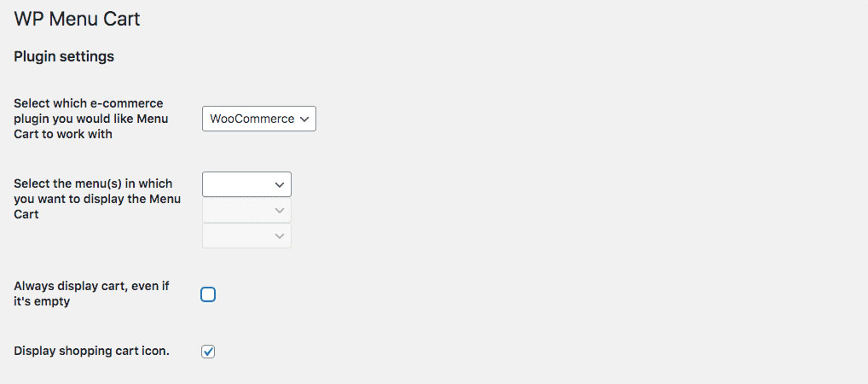The width and height of the screenshot is (868, 384).
Task: Click the greyed-out chevron in the middle menu selector
Action: pos(279,211)
